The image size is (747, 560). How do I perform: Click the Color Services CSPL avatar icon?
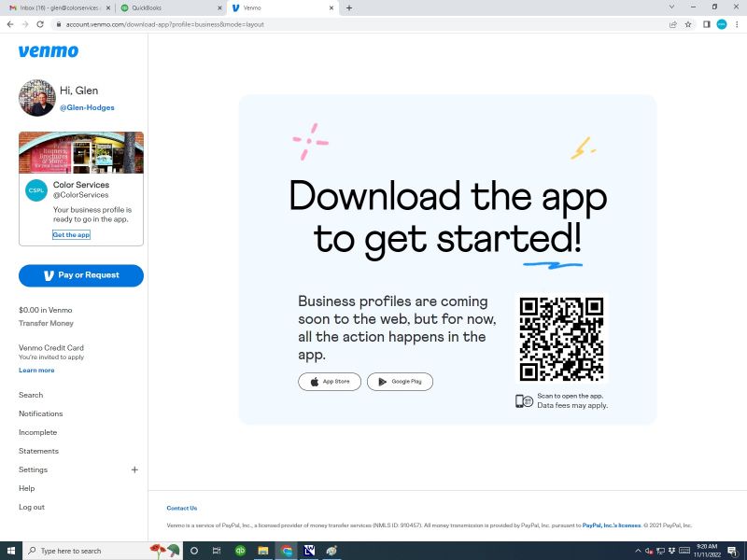(x=36, y=190)
